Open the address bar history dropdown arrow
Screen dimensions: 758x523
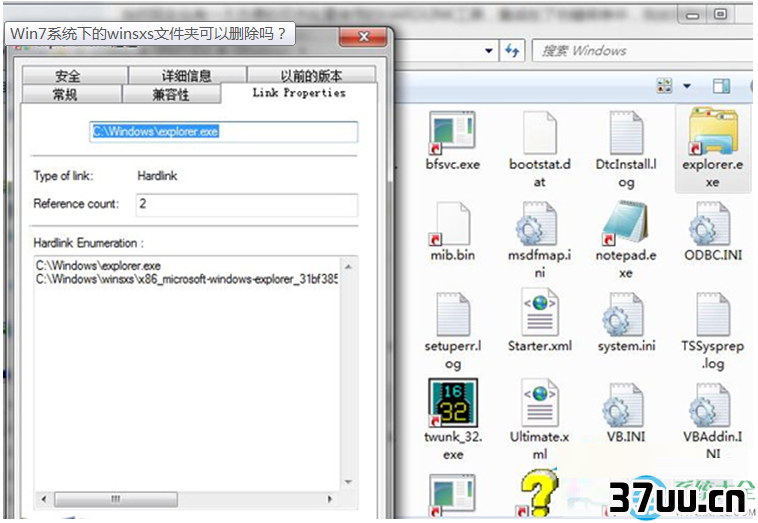coord(489,50)
